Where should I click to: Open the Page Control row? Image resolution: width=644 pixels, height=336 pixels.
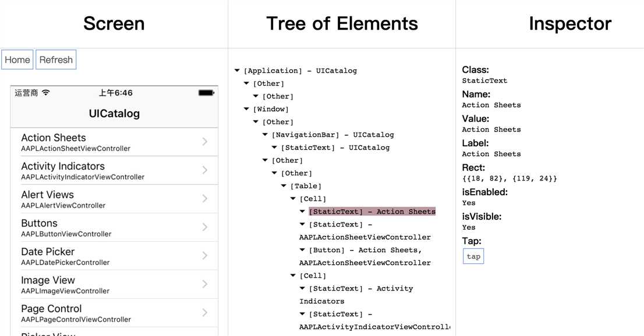tap(114, 313)
